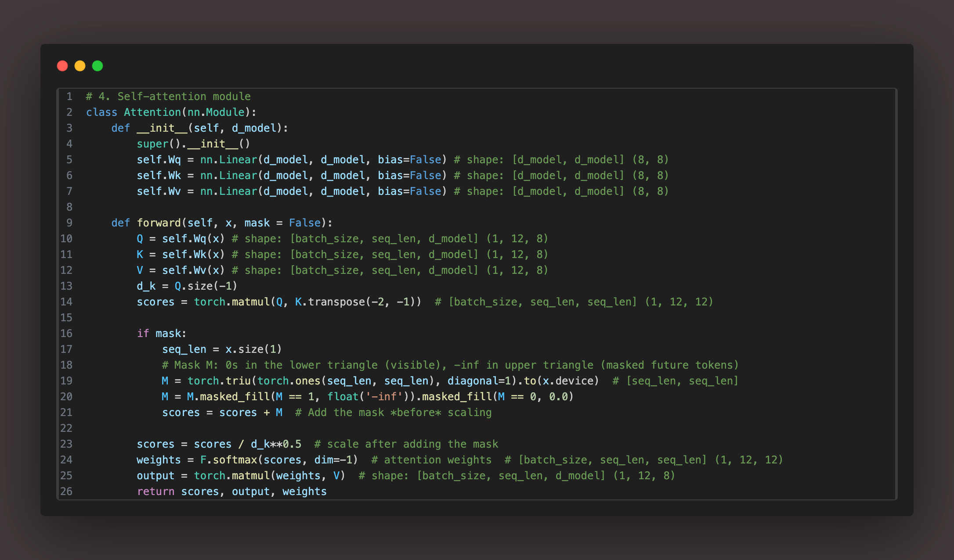This screenshot has width=954, height=560.
Task: Click the green maximize window dot
Action: pyautogui.click(x=98, y=66)
